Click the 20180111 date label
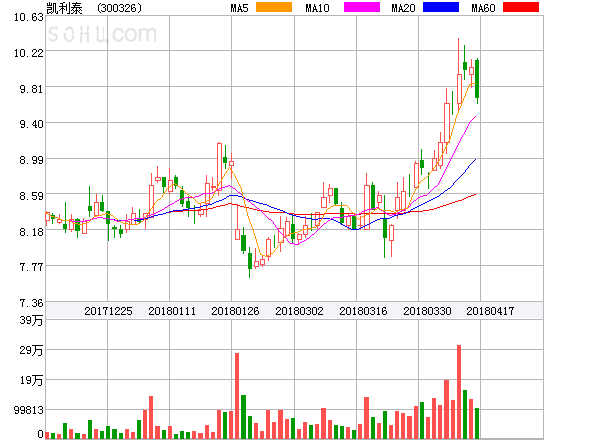This screenshot has height=440, width=600. pos(172,311)
